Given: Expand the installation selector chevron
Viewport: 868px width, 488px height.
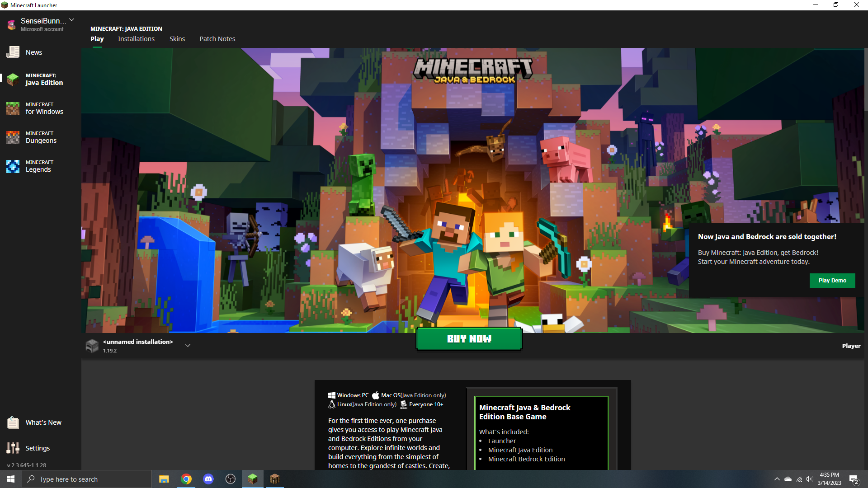Looking at the screenshot, I should (188, 346).
